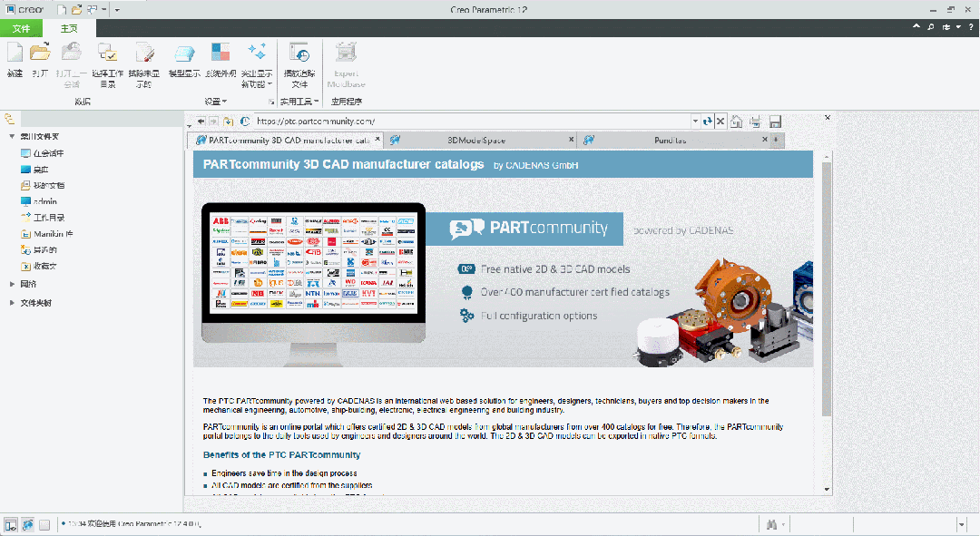Click the erase not displayed icon
Screen dimensions: 980x536
coord(143,54)
